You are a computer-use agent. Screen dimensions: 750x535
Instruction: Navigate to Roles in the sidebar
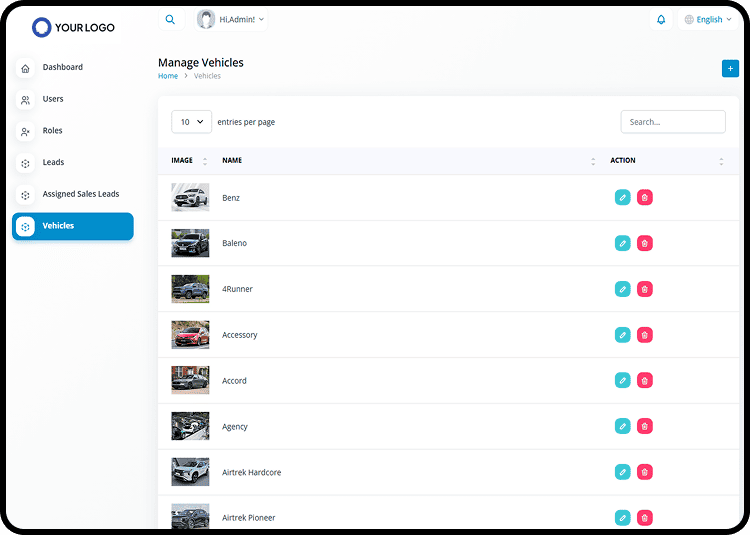pyautogui.click(x=52, y=130)
